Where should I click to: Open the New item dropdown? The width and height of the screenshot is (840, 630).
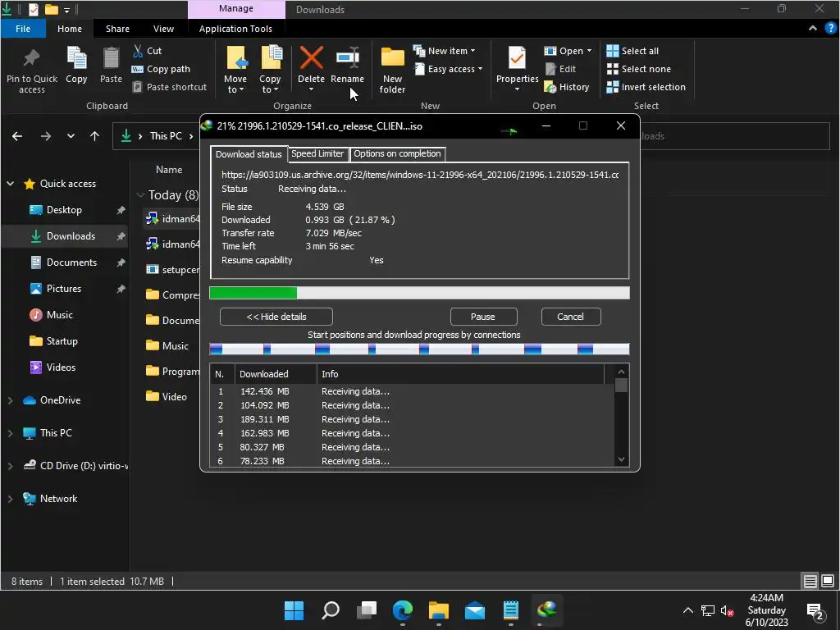(444, 51)
